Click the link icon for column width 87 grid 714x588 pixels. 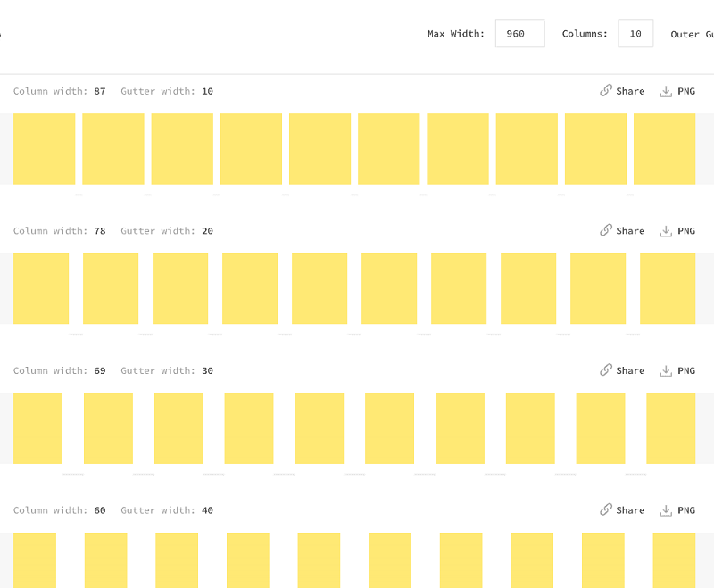[x=606, y=90]
